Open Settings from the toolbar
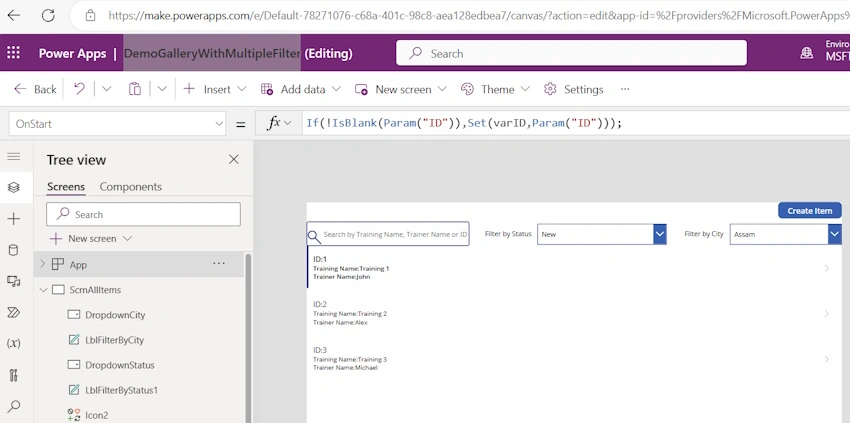 [x=574, y=89]
